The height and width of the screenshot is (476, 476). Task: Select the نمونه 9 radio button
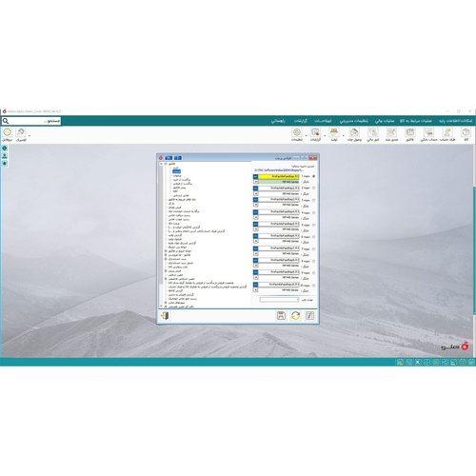point(314,273)
